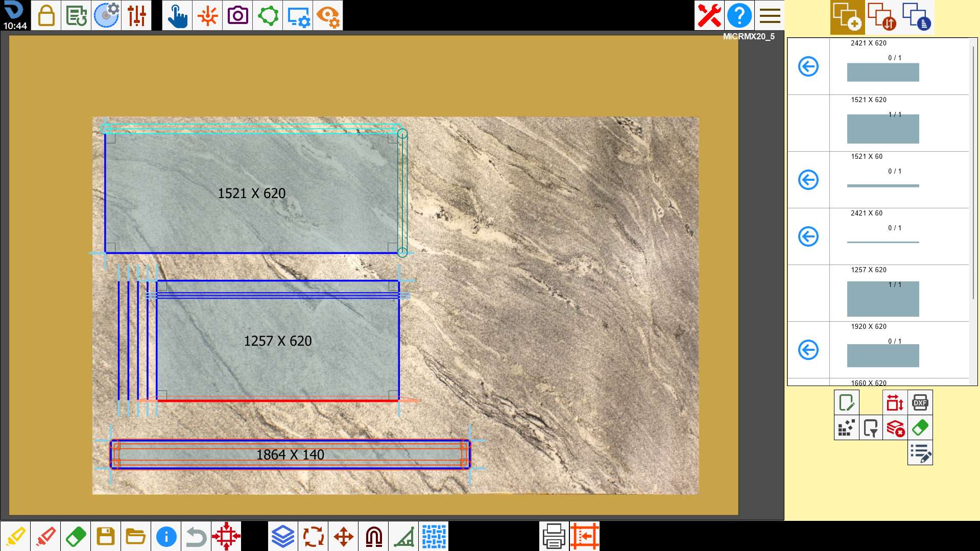The image size is (980, 551).
Task: Open the disc settings icon
Action: pos(106,15)
